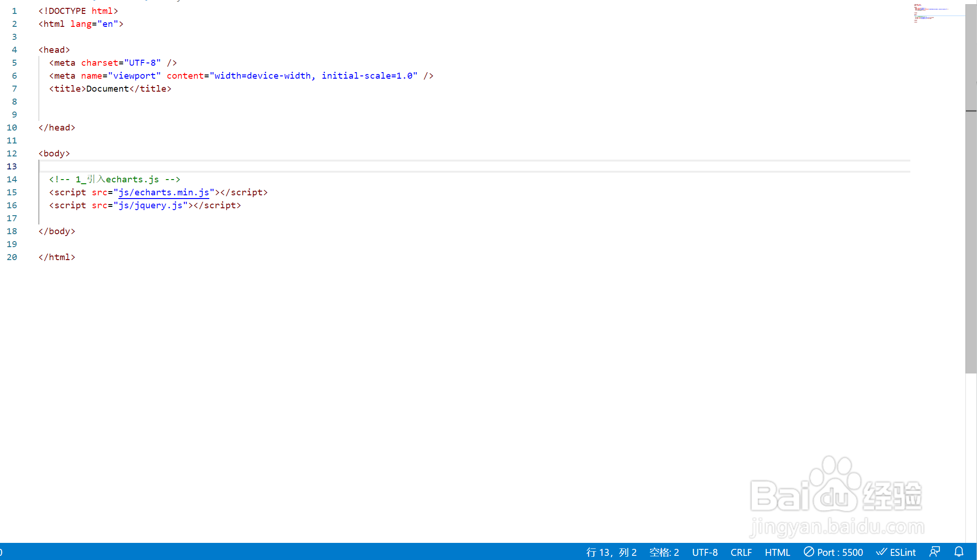Click the vertical scrollbar thumb

pyautogui.click(x=971, y=185)
